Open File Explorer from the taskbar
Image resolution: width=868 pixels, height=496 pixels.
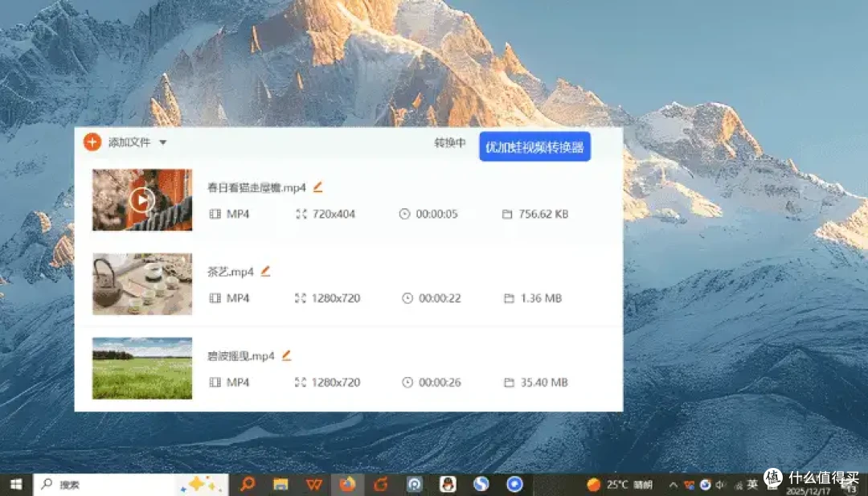280,485
